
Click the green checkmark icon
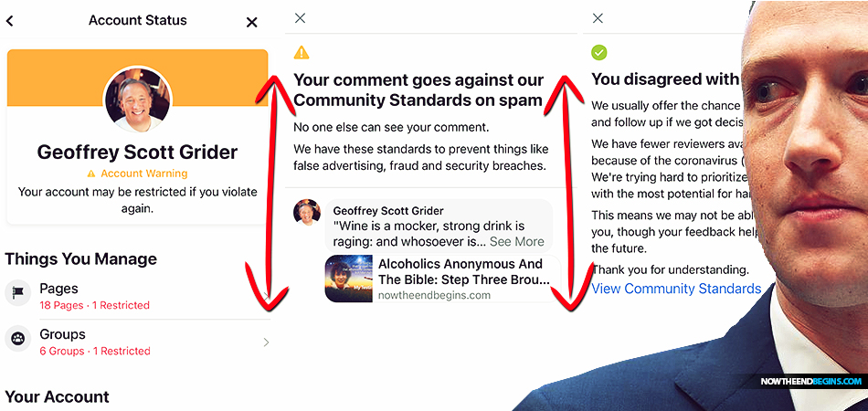(x=599, y=53)
